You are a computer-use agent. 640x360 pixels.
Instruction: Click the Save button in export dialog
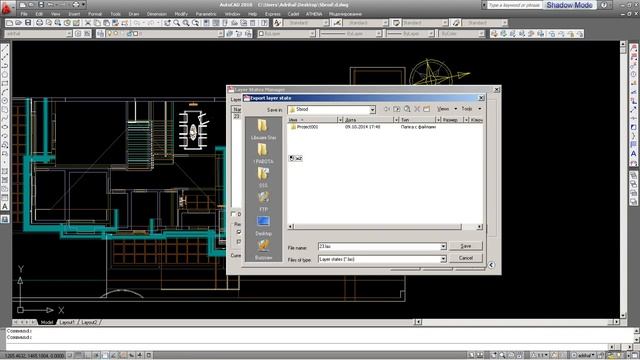point(466,246)
